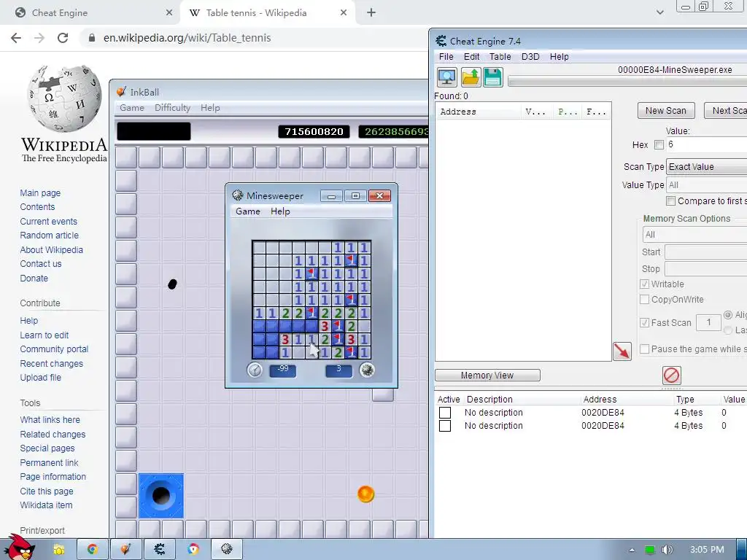Reload the Wikipedia page
The image size is (747, 560).
pos(63,38)
